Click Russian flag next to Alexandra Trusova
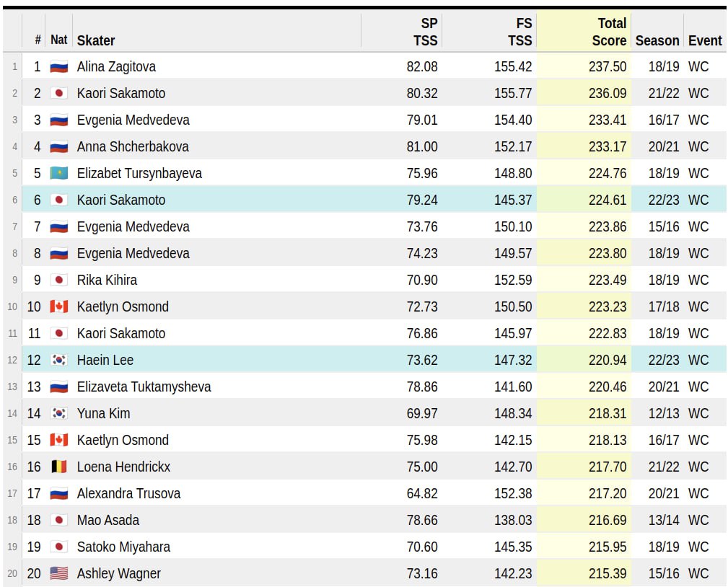 [x=58, y=493]
